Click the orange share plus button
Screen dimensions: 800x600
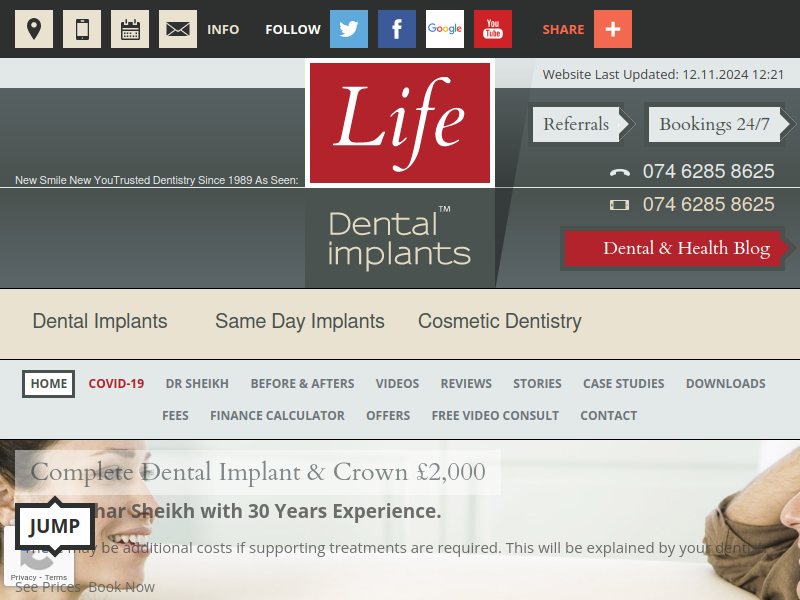click(613, 29)
